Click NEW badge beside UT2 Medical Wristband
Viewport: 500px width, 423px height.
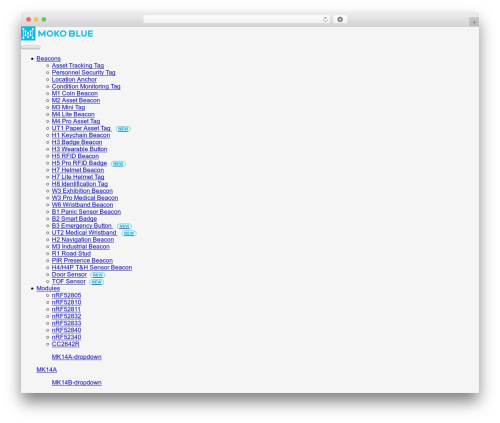[x=129, y=234]
